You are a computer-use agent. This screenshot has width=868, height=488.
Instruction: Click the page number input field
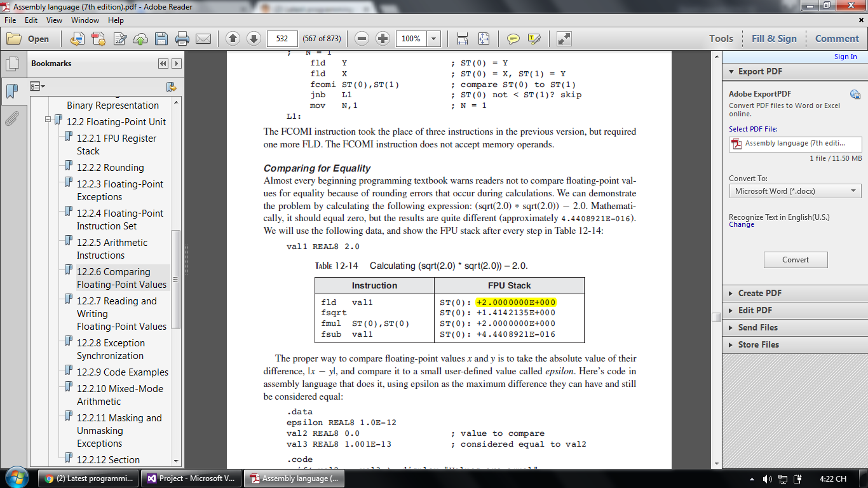[x=282, y=39]
